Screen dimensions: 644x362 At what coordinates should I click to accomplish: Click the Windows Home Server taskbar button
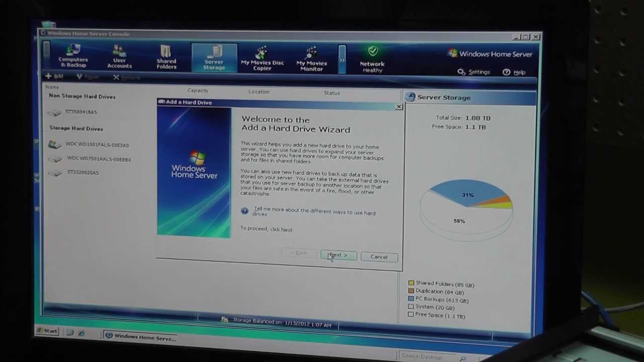coord(140,337)
